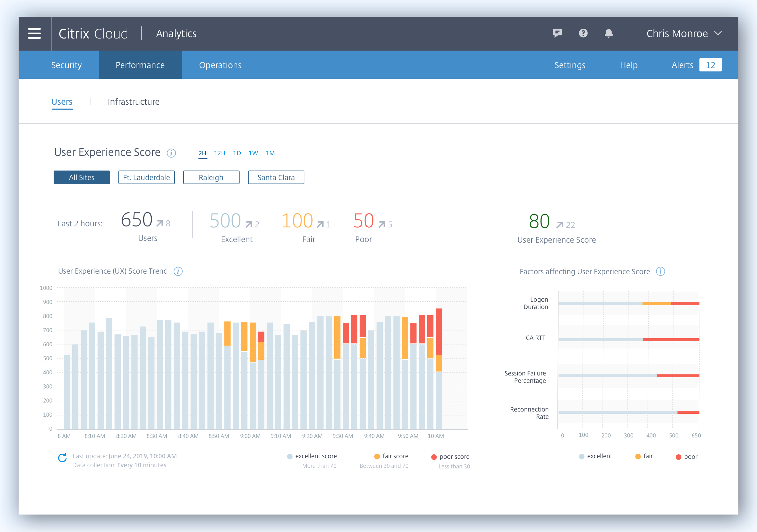Open the hamburger navigation menu

click(34, 33)
